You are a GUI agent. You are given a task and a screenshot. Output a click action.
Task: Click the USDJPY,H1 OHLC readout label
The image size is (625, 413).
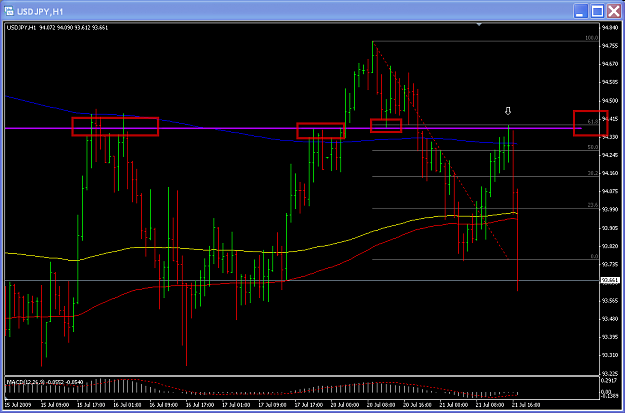[x=57, y=28]
